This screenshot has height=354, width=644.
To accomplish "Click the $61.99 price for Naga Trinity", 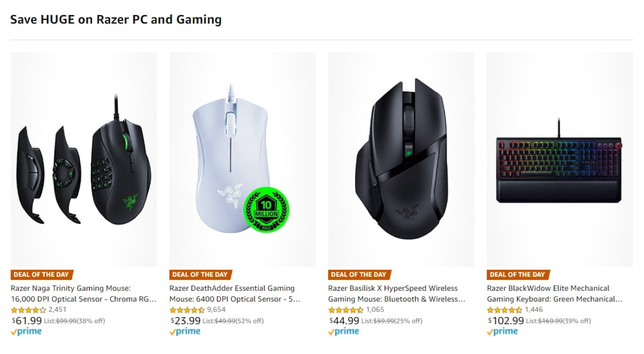I will click(27, 321).
